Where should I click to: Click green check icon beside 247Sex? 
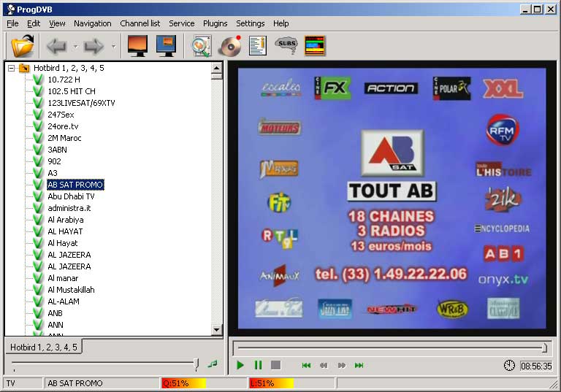[38, 115]
